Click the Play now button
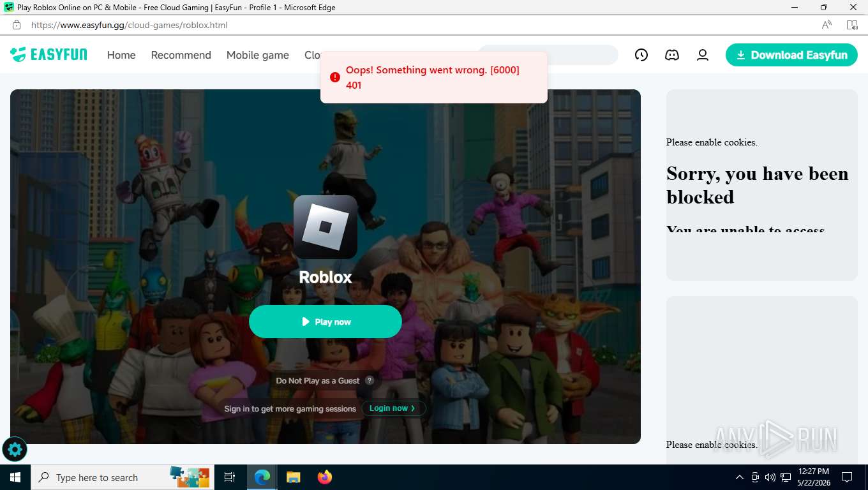 click(325, 322)
